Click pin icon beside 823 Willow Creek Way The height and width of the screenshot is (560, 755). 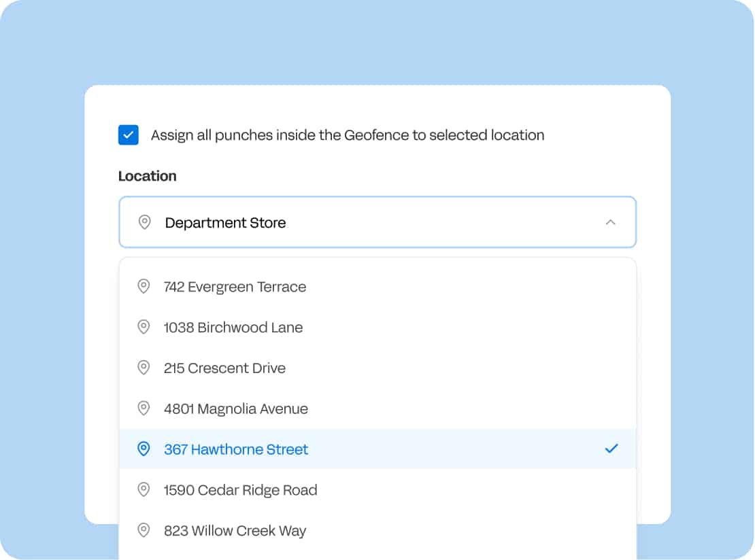[144, 531]
